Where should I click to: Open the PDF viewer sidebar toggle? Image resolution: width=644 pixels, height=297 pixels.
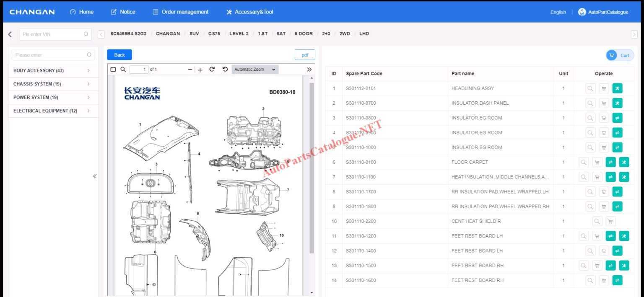click(113, 69)
